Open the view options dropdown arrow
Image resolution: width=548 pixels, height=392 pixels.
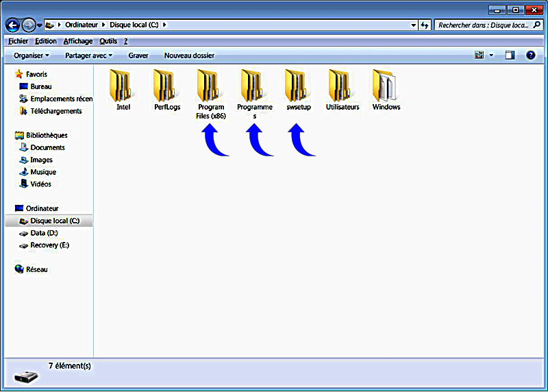(x=491, y=56)
